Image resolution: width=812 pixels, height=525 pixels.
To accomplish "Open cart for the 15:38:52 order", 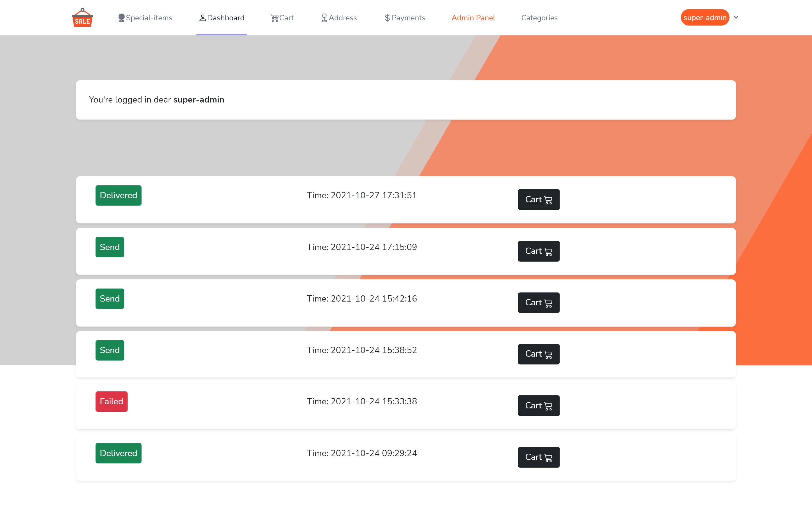I will click(x=538, y=354).
